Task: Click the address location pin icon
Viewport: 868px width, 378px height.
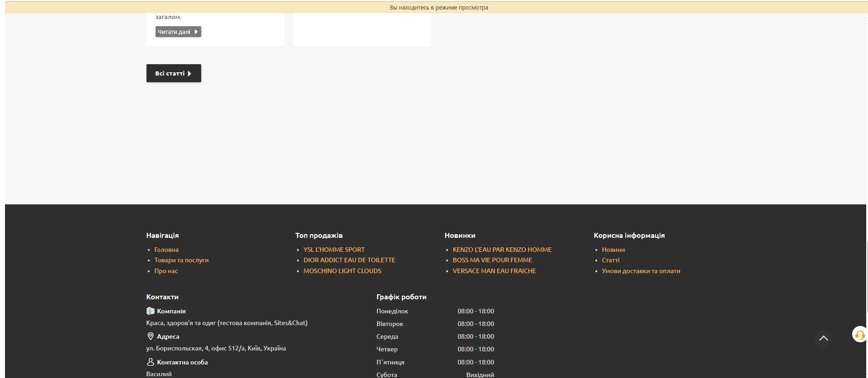Action: tap(151, 336)
